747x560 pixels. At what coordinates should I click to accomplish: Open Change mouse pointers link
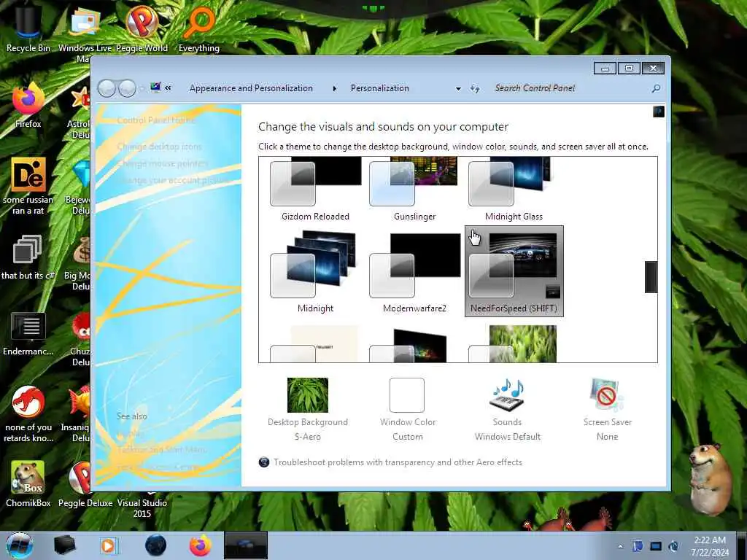pyautogui.click(x=163, y=163)
